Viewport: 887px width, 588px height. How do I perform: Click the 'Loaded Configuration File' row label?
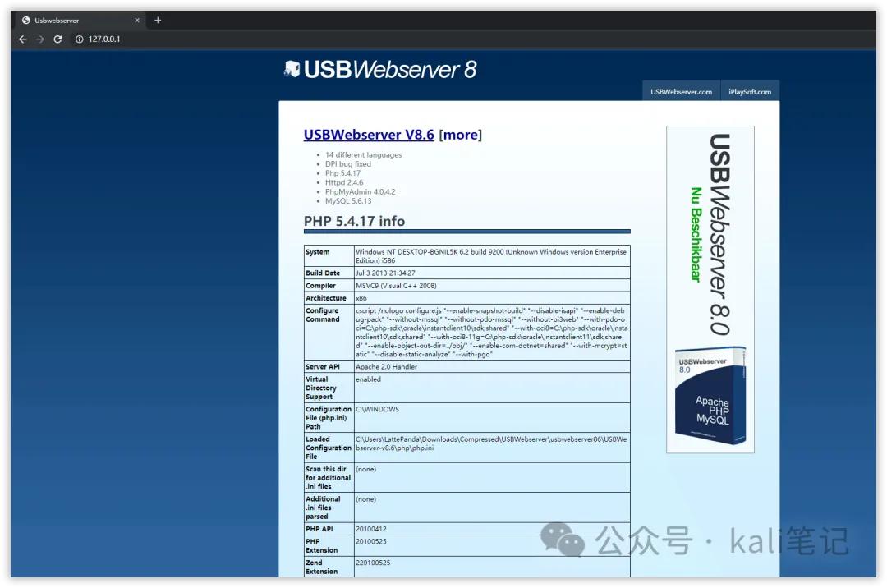(328, 448)
